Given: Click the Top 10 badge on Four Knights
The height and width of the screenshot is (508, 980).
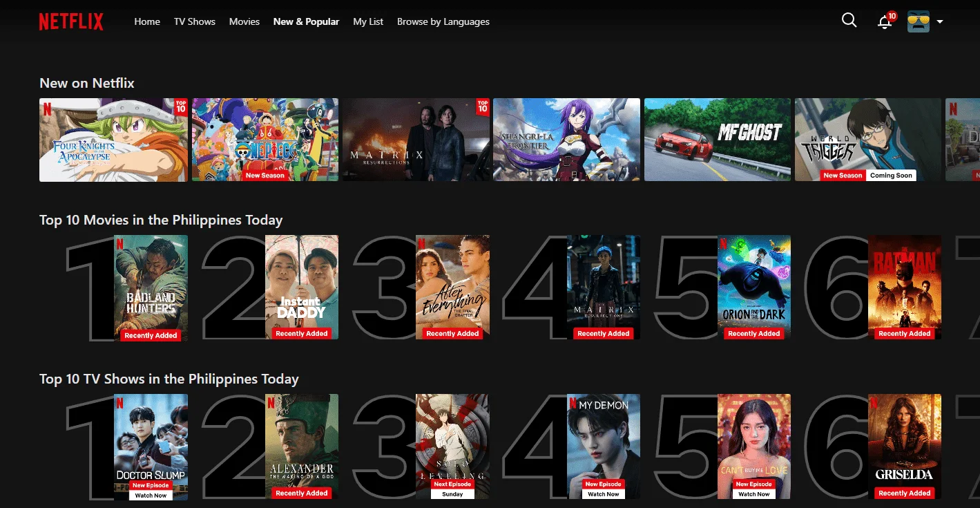Looking at the screenshot, I should click(181, 106).
